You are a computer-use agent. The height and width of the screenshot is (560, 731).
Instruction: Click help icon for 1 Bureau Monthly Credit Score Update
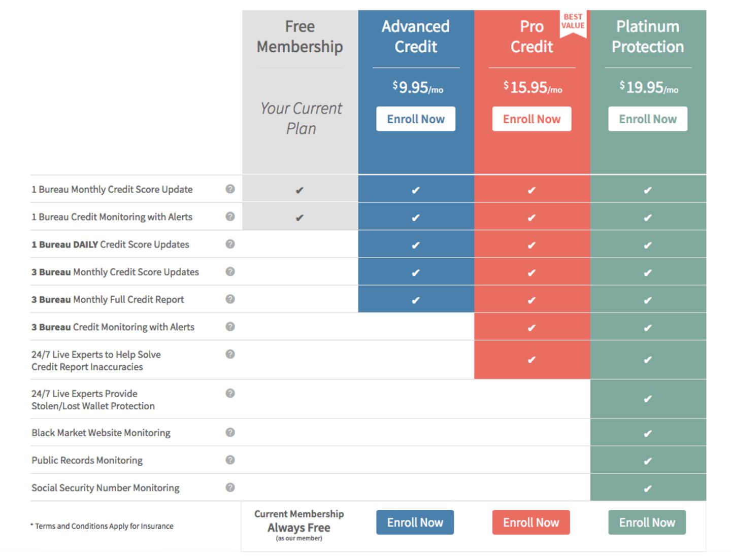point(230,189)
